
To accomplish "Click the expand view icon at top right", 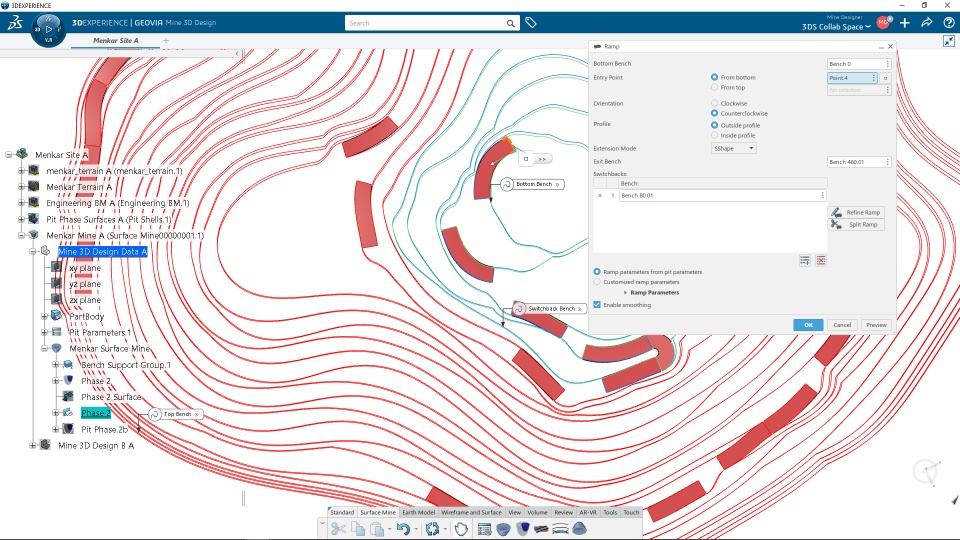I will tap(949, 41).
